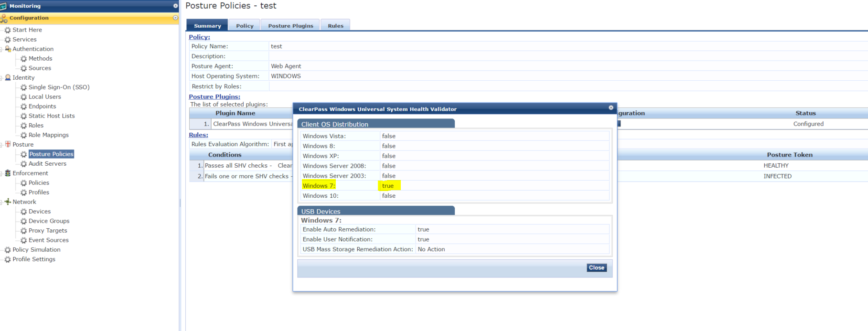Click the Windows Vista row label
The width and height of the screenshot is (868, 331).
point(324,136)
